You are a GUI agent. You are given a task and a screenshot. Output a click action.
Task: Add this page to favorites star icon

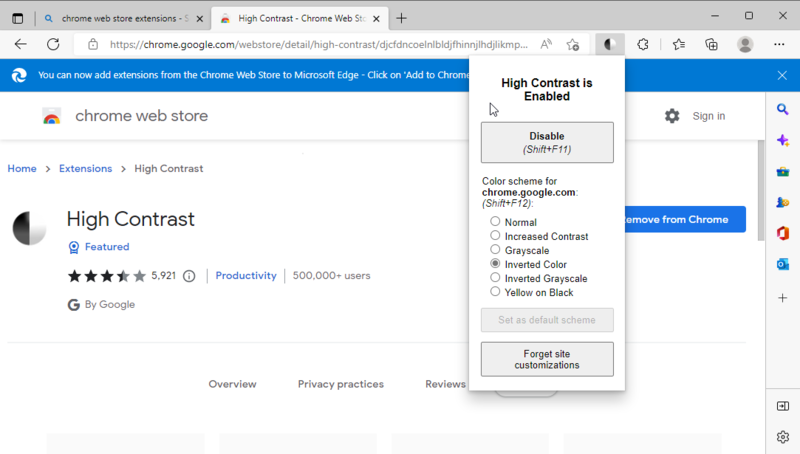572,44
